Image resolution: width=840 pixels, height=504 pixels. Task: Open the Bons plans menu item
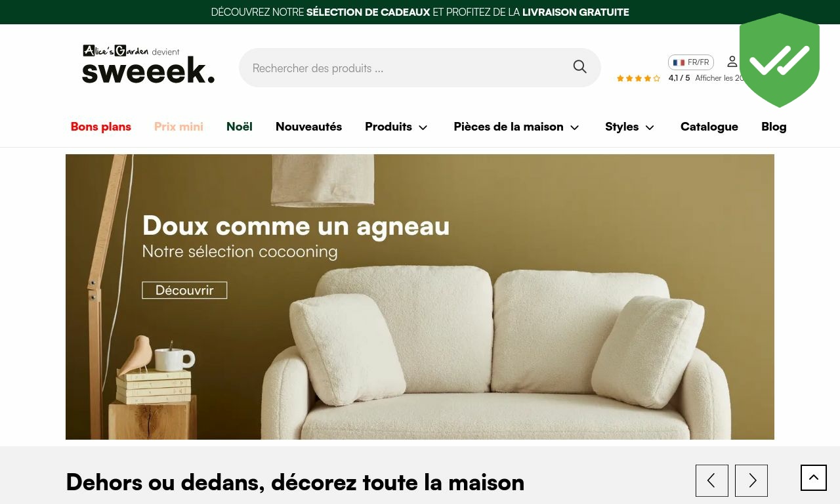tap(101, 127)
